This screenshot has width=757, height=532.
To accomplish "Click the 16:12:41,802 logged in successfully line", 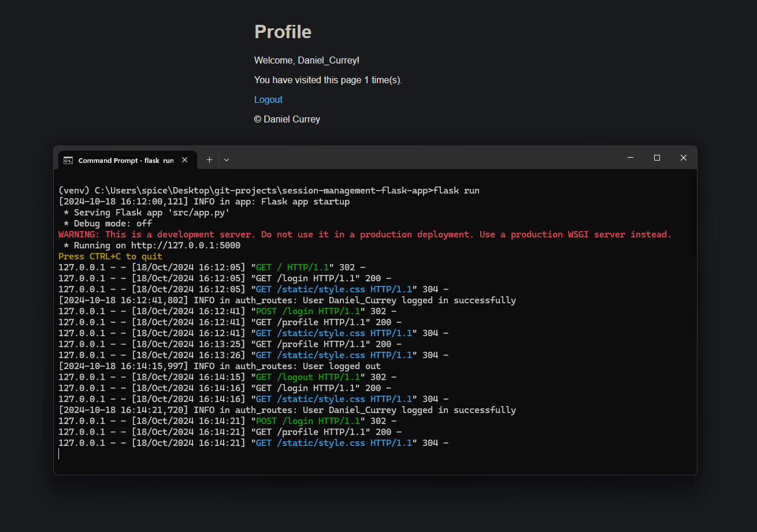I will (x=287, y=300).
